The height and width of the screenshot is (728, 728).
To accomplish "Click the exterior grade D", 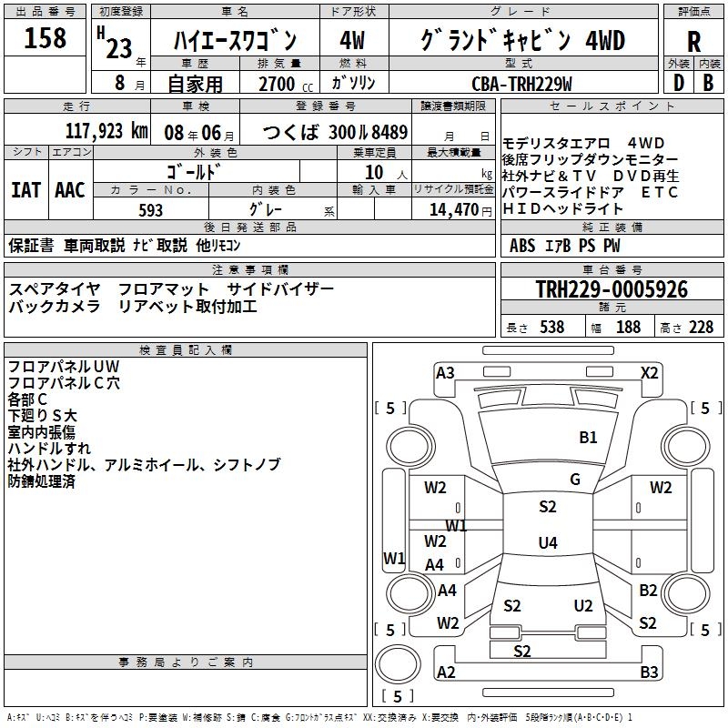I will click(678, 83).
